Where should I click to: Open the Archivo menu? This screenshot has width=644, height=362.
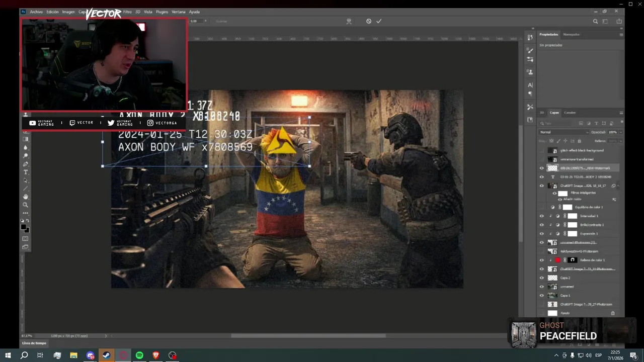(x=36, y=12)
